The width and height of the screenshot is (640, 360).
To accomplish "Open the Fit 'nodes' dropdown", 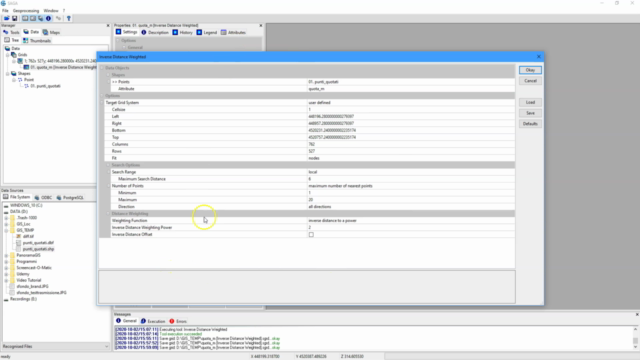I will (x=411, y=158).
